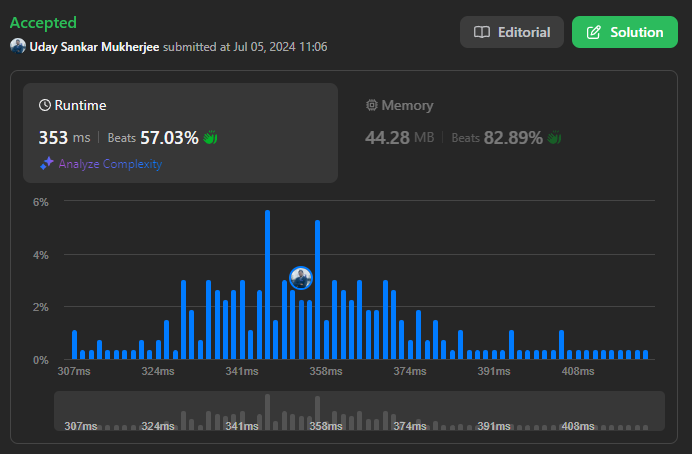This screenshot has height=454, width=692.
Task: Click clapping hands icon next to 82.89%
Action: tap(555, 137)
